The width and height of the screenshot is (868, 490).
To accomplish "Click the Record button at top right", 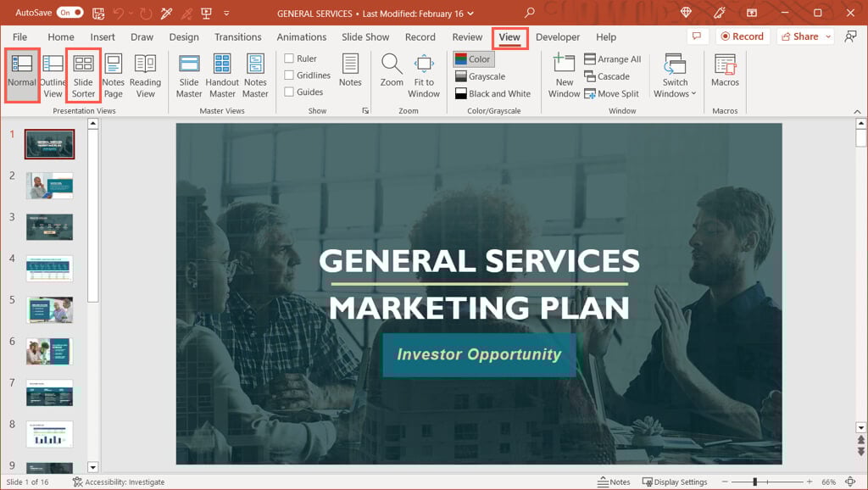I will pyautogui.click(x=743, y=36).
